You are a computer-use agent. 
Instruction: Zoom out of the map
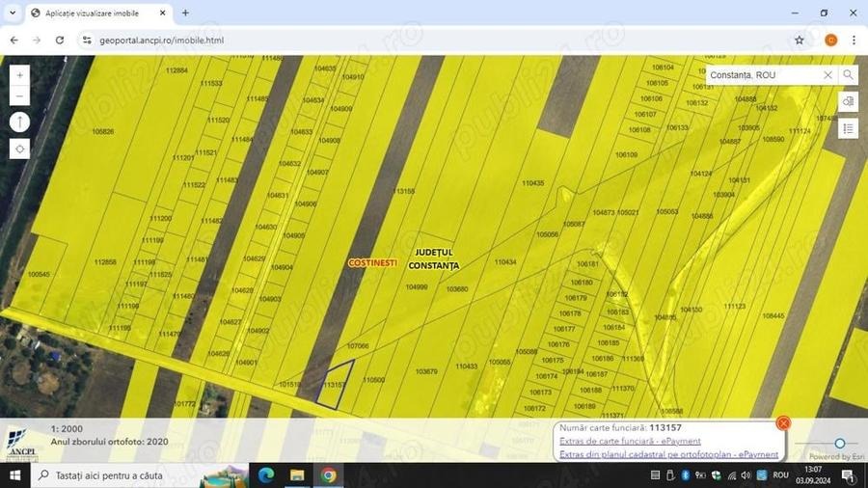(x=20, y=95)
